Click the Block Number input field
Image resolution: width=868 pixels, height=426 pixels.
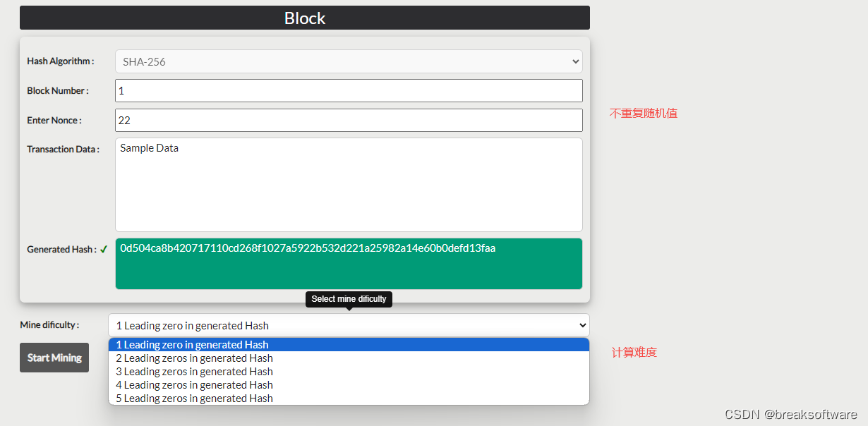[349, 91]
